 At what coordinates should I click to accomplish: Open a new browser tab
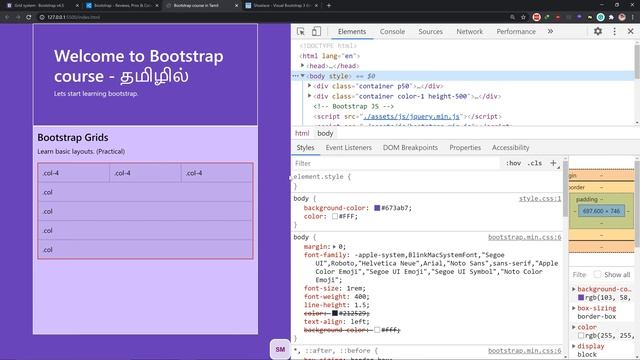tap(329, 6)
